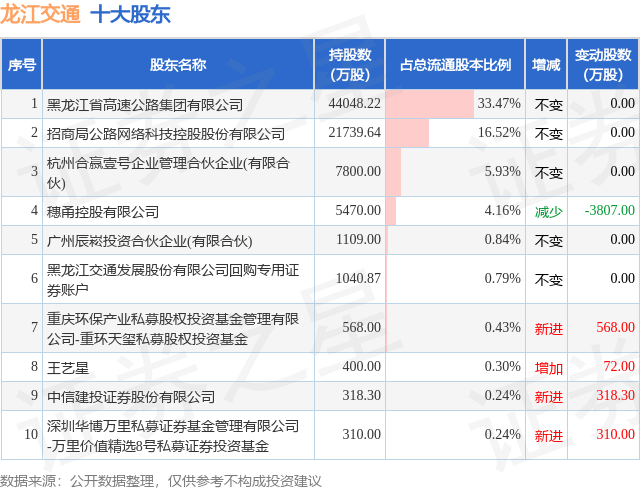
Task: Click the 序号 column header
Action: [22, 65]
